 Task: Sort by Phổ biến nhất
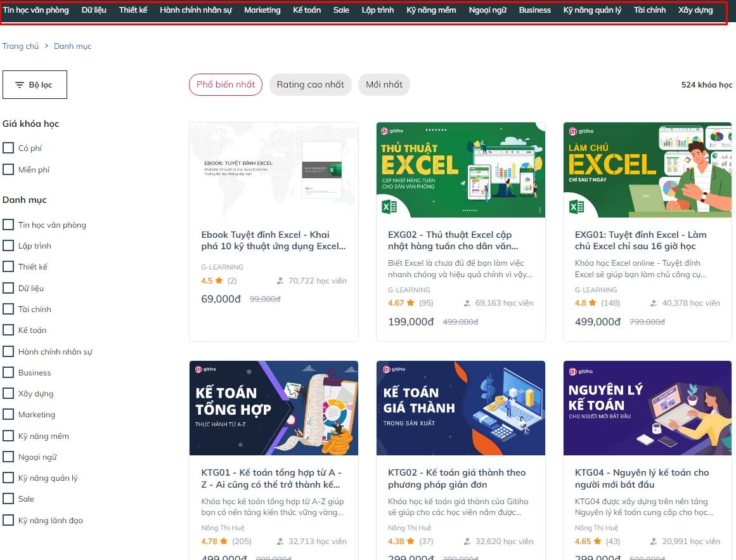(x=226, y=84)
